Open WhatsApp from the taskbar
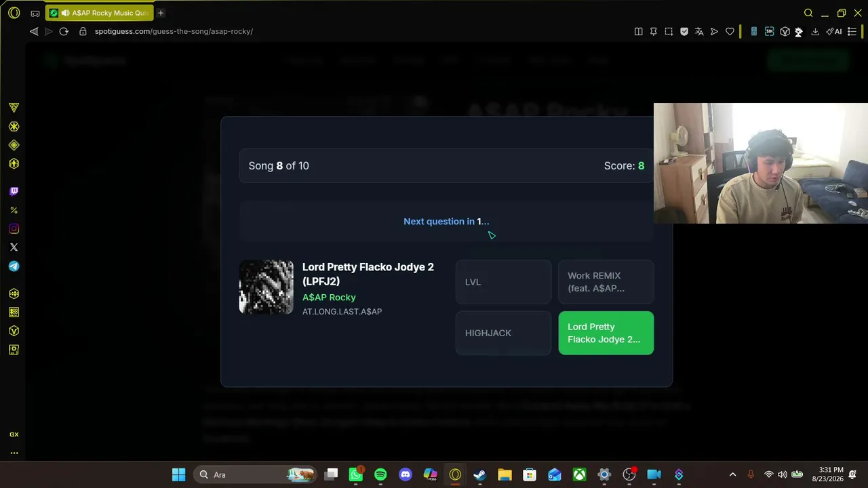 point(356,474)
